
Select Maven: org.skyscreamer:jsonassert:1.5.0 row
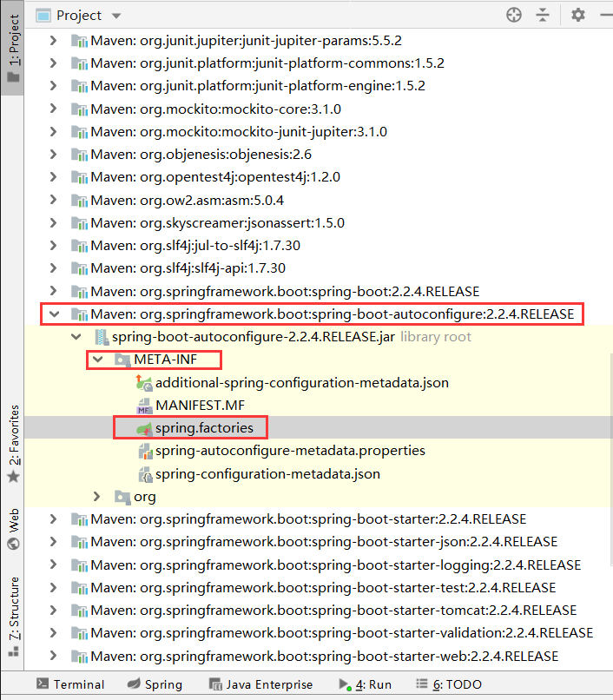pyautogui.click(x=217, y=223)
